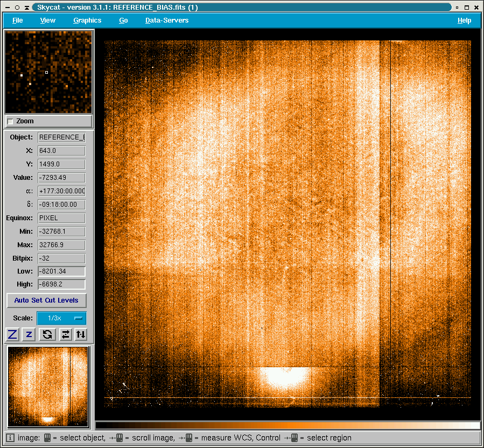Expand the Go menu
484x448 pixels.
point(123,20)
